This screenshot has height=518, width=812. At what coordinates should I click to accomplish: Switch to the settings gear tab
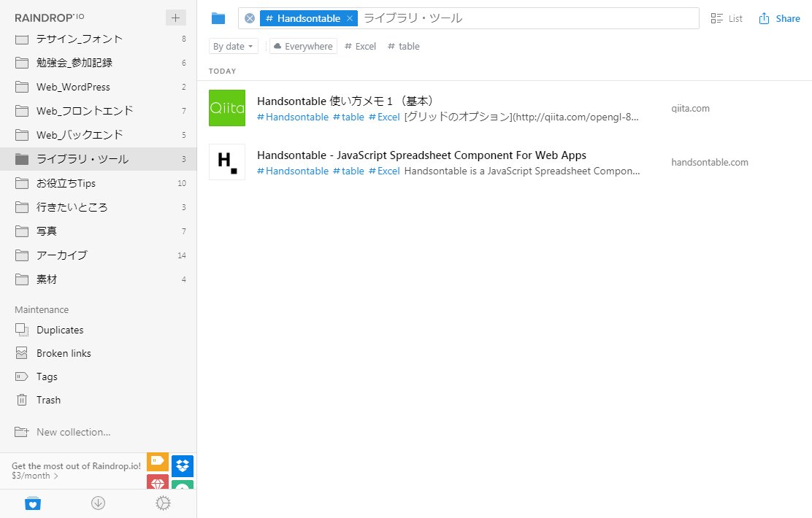pos(163,503)
